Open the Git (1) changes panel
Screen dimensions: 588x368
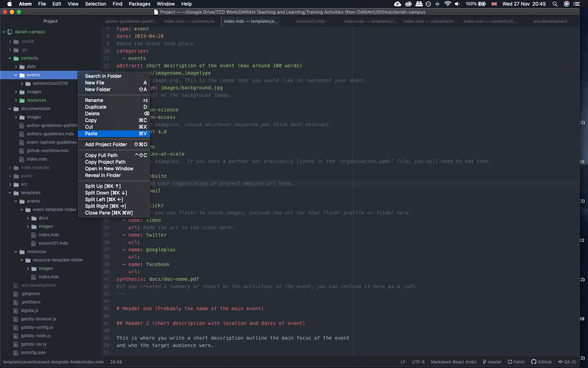(x=567, y=362)
